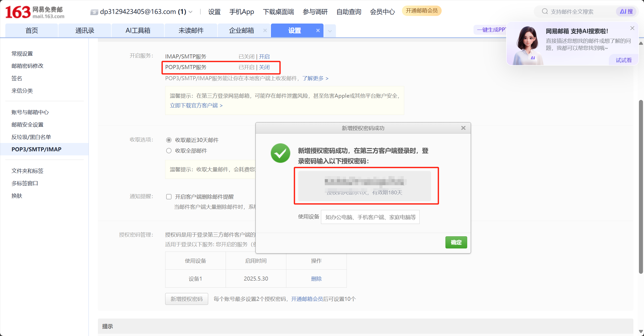Viewport: 644px width, 336px height.
Task: Close the 设置 tab
Action: tap(318, 31)
